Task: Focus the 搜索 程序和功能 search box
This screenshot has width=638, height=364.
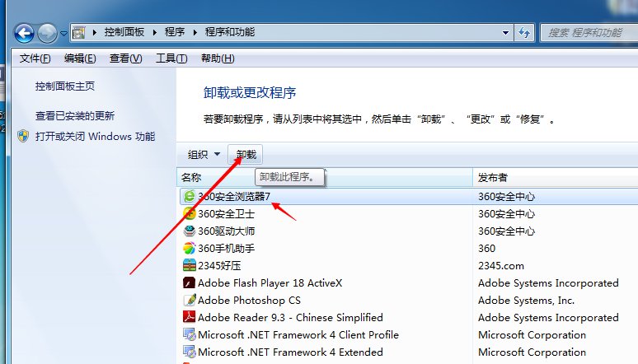Action: tap(589, 33)
